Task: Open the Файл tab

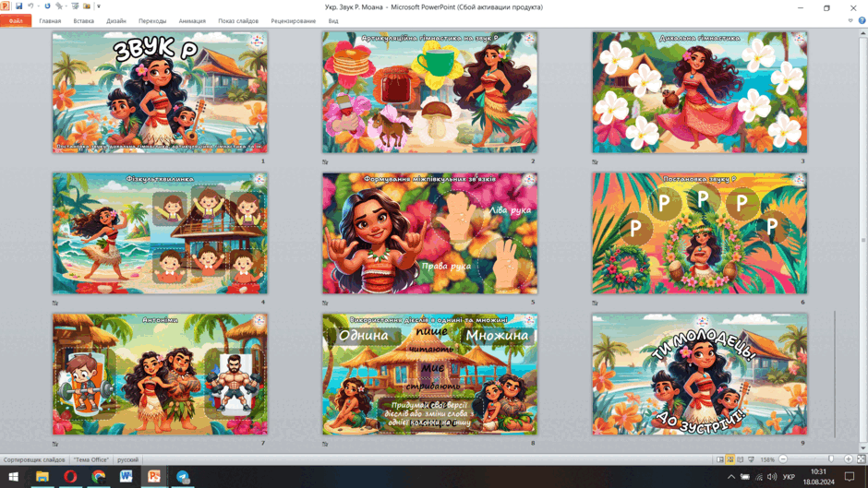Action: (16, 21)
